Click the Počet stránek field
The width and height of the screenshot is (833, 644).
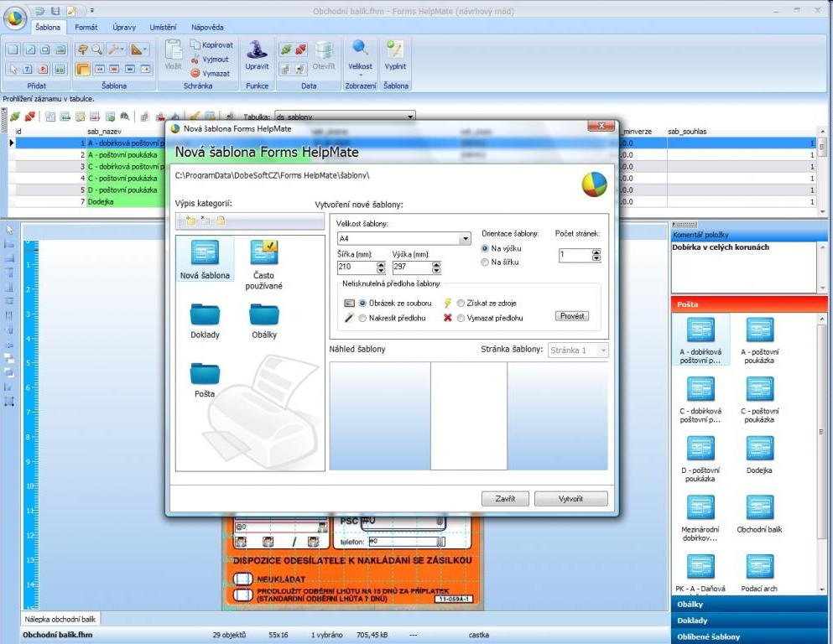575,255
